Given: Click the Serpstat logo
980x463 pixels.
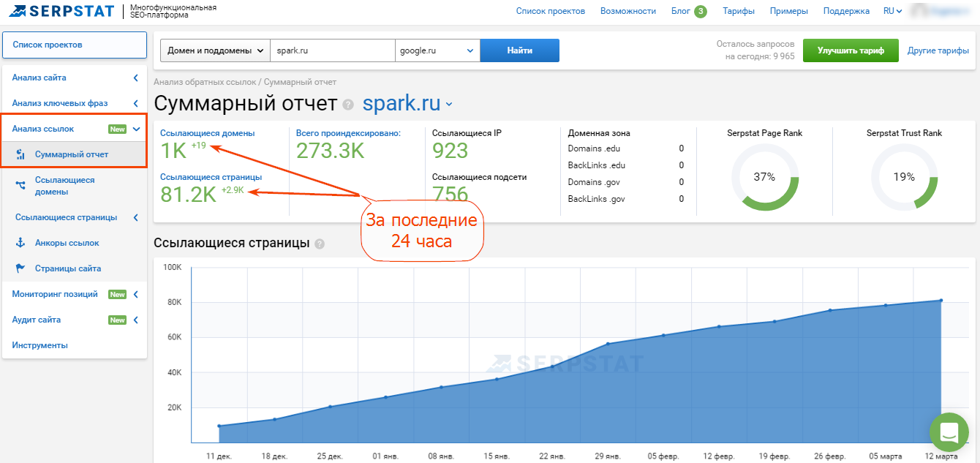Looking at the screenshot, I should pyautogui.click(x=61, y=11).
